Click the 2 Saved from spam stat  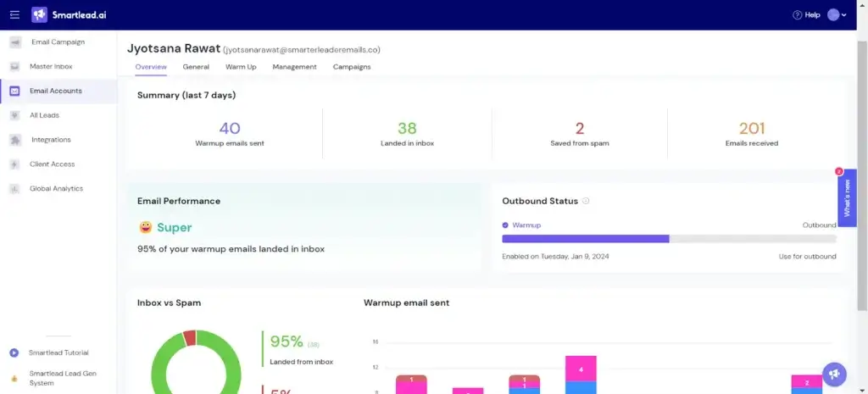pos(580,133)
